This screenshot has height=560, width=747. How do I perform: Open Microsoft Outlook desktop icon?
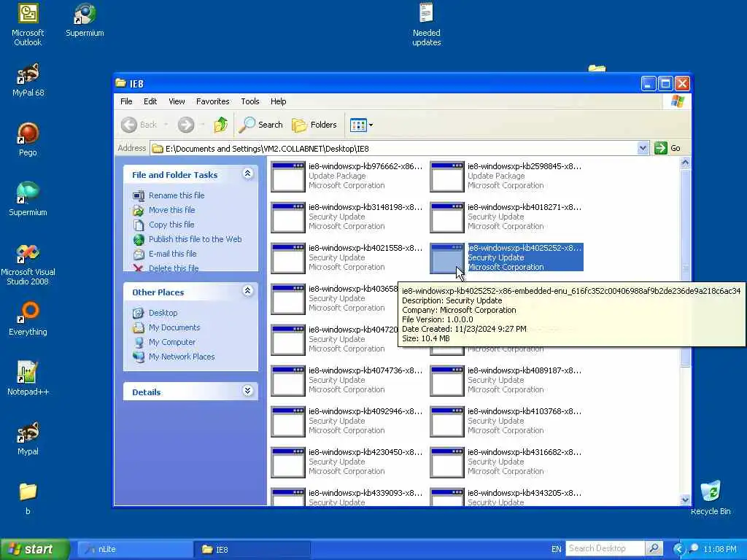tap(28, 25)
